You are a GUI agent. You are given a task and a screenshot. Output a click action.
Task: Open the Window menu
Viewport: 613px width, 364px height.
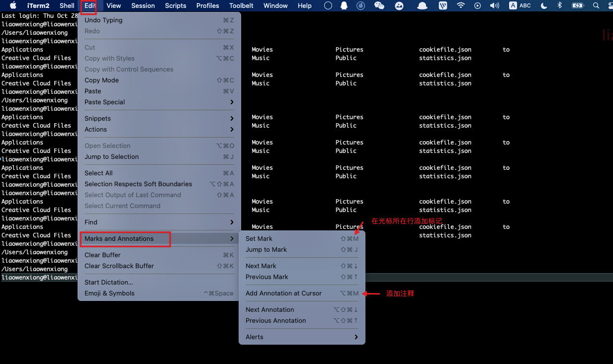(275, 5)
